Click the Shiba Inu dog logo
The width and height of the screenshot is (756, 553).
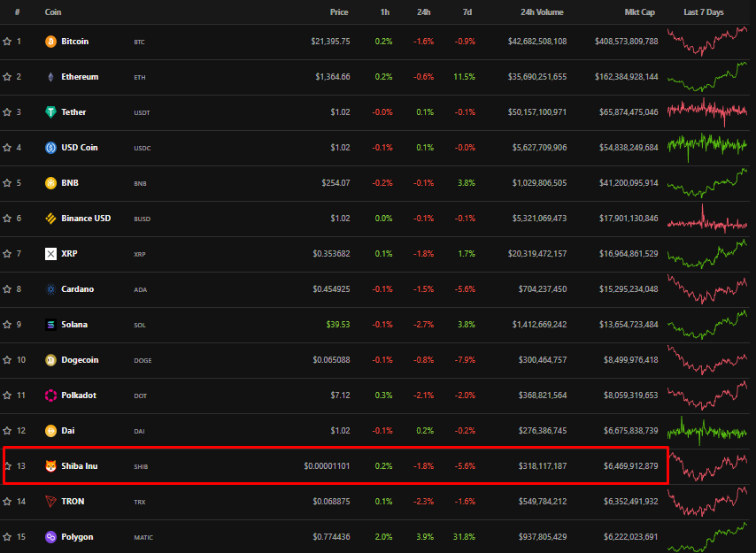pyautogui.click(x=50, y=466)
